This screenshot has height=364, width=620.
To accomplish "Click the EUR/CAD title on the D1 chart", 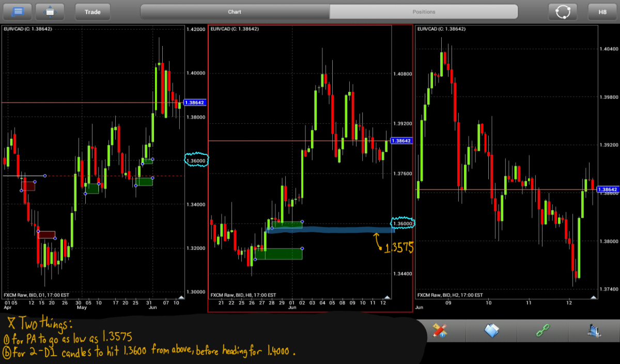I will coord(27,29).
